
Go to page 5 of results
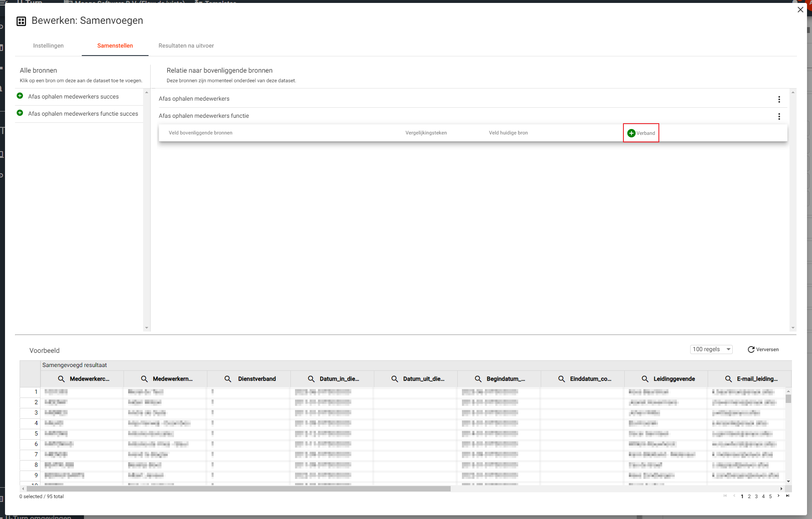point(770,496)
